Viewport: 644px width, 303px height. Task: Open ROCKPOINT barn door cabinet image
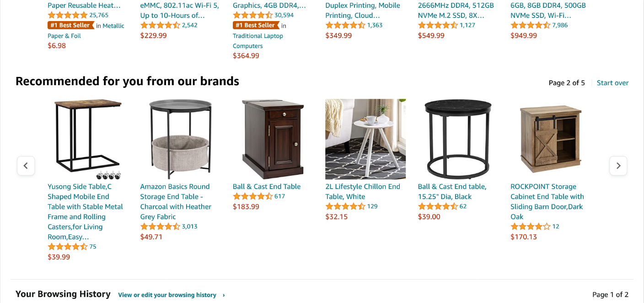551,139
